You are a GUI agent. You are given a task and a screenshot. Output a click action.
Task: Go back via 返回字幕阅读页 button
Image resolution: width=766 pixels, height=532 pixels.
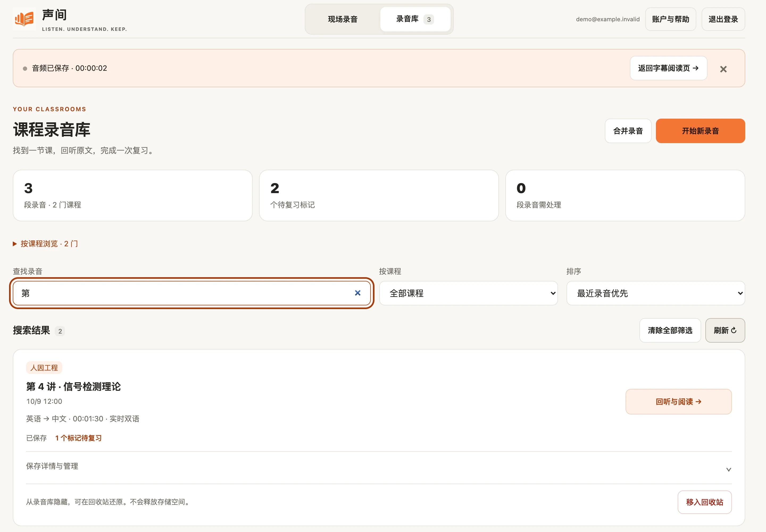[668, 68]
